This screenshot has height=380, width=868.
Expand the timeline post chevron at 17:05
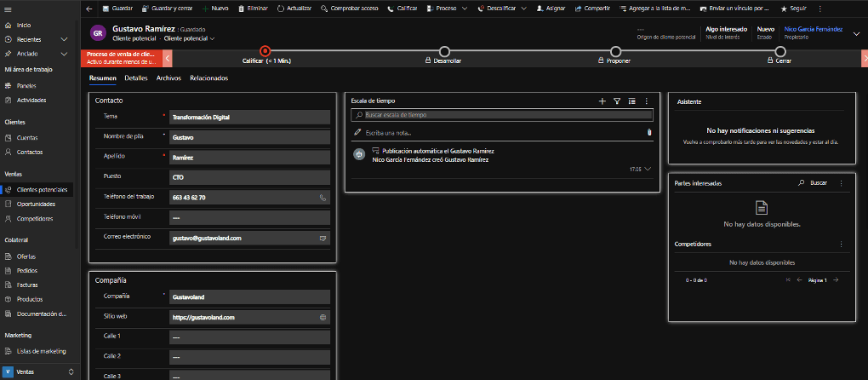pyautogui.click(x=648, y=169)
